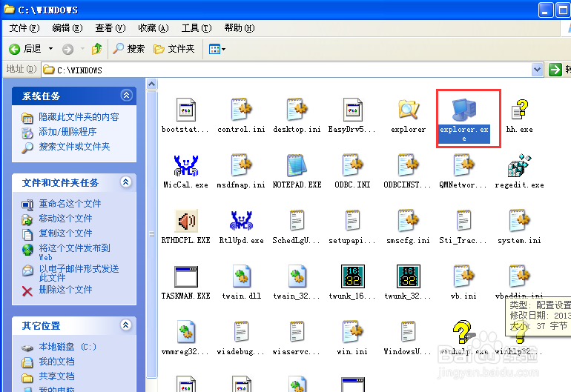The height and width of the screenshot is (392, 571).
Task: Open the 工具(T) menu
Action: pos(197,28)
